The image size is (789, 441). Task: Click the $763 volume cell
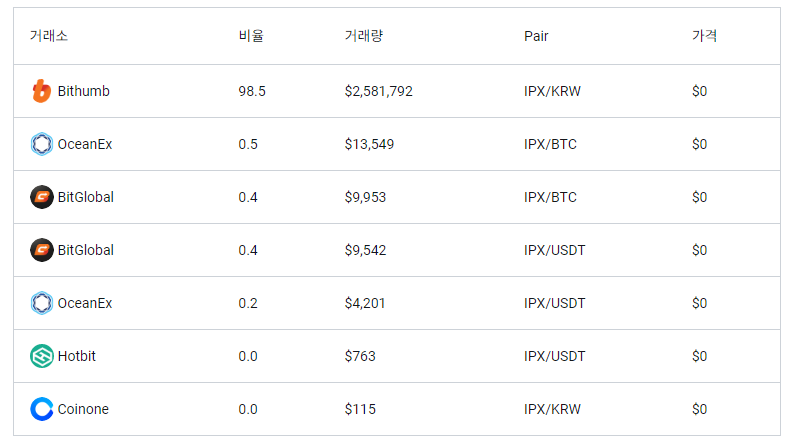pos(360,356)
